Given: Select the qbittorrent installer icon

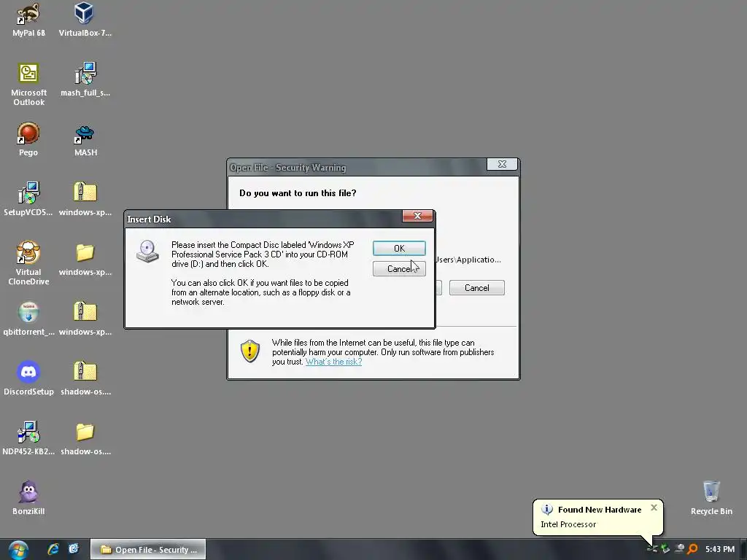Looking at the screenshot, I should click(x=28, y=319).
